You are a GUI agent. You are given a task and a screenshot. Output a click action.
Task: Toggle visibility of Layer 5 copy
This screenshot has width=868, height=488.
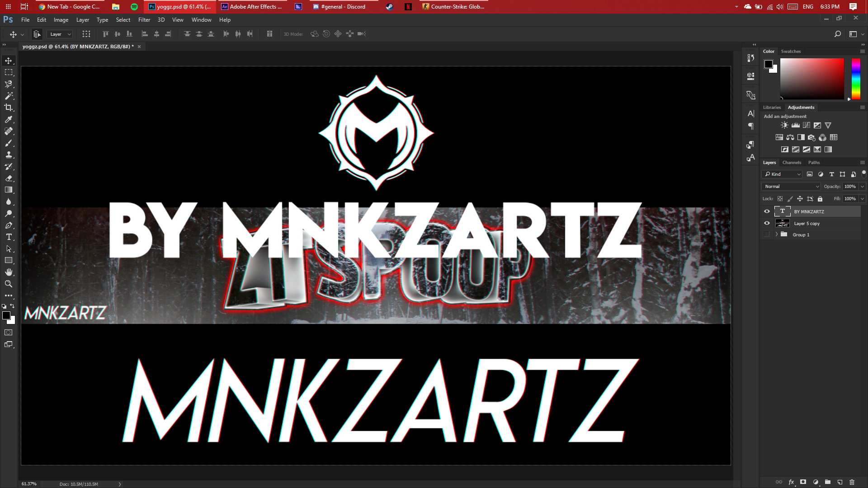coord(767,223)
